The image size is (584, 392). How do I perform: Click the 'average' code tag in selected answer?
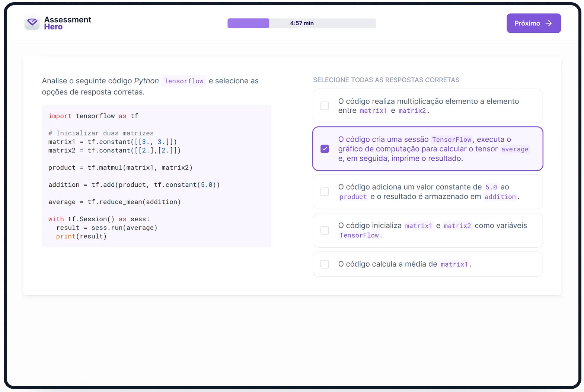(515, 149)
